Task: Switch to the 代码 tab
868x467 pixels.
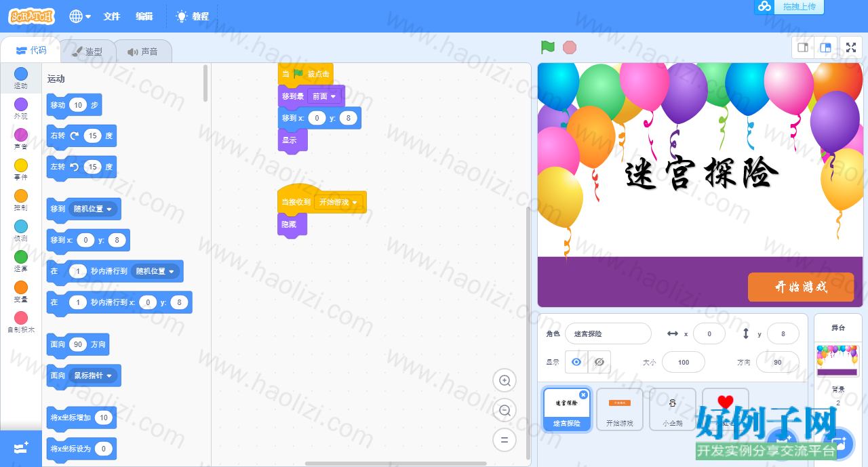Action: [x=31, y=50]
